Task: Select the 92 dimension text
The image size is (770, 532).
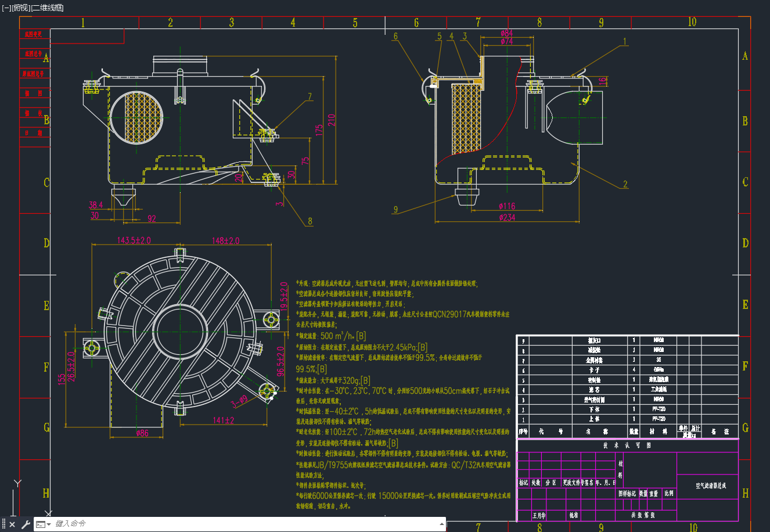Action: pos(152,219)
